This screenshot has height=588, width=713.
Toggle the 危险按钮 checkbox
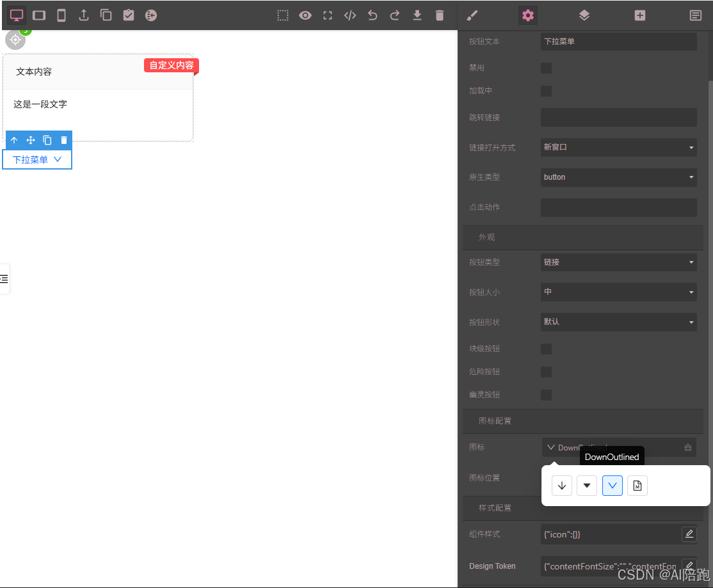pyautogui.click(x=546, y=372)
